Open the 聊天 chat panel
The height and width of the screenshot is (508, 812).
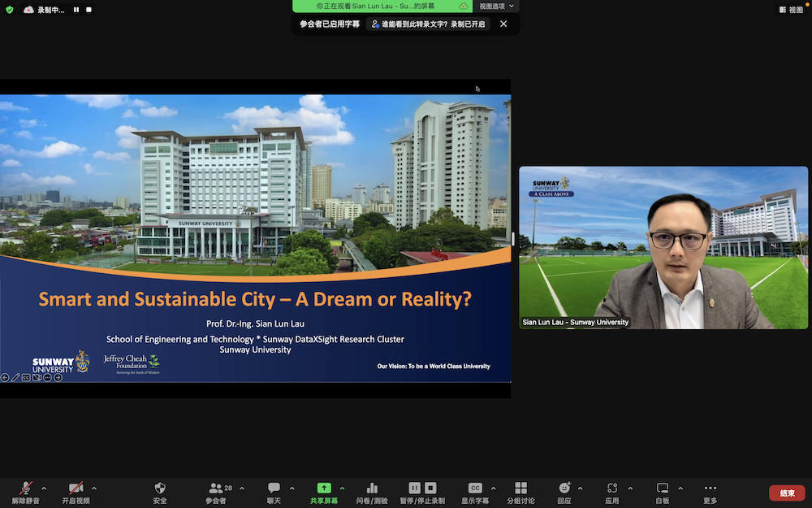click(274, 493)
